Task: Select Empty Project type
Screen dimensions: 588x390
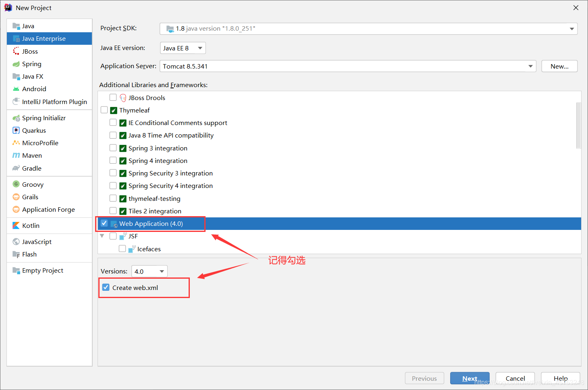Action: point(50,270)
